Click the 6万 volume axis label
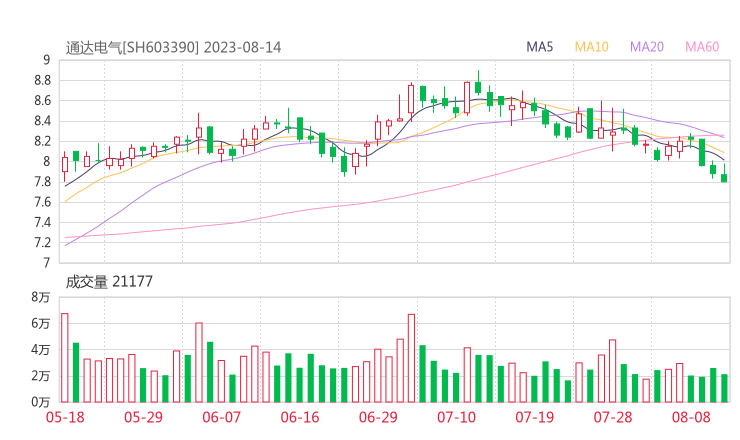740x440 pixels. (41, 323)
